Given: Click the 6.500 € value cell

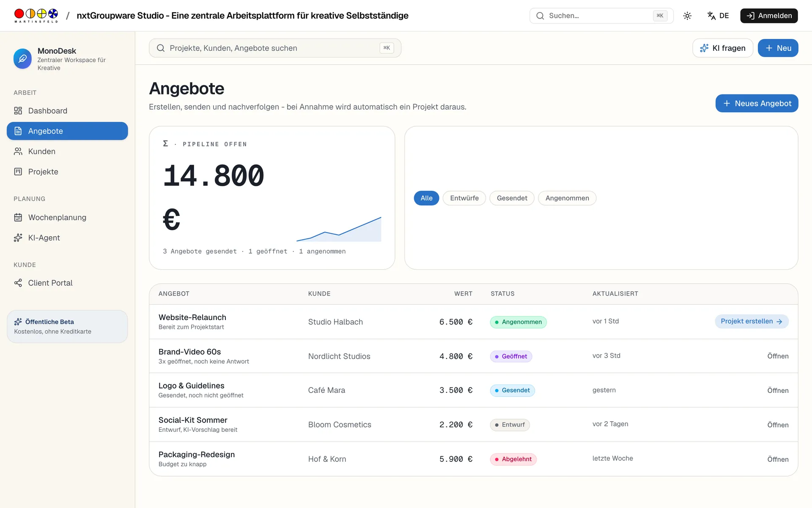Looking at the screenshot, I should pos(455,322).
